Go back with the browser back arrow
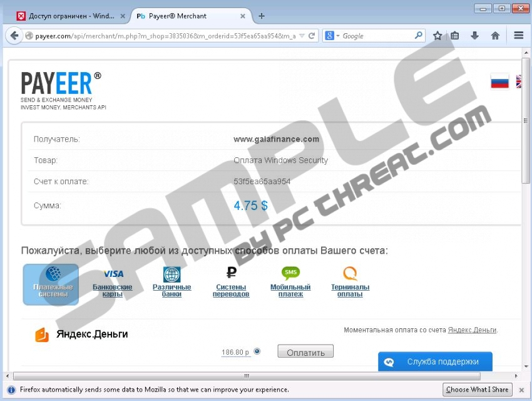Image resolution: width=532 pixels, height=401 pixels. 14,36
